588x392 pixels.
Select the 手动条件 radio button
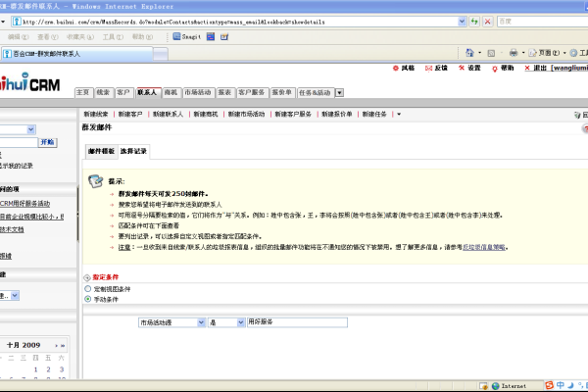click(x=87, y=299)
